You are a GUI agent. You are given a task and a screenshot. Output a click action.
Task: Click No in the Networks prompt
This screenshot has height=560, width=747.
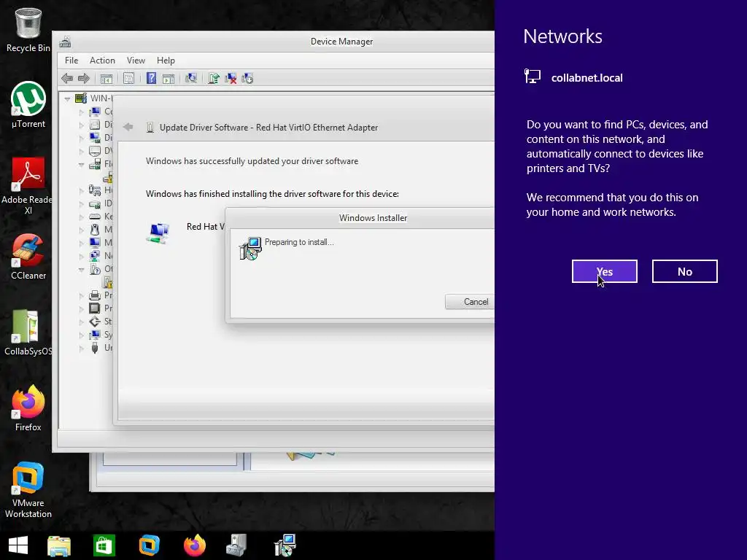(684, 271)
